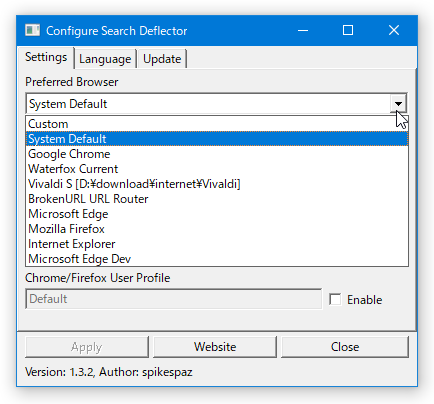The width and height of the screenshot is (434, 404).
Task: Choose System Default in the list
Action: click(217, 139)
